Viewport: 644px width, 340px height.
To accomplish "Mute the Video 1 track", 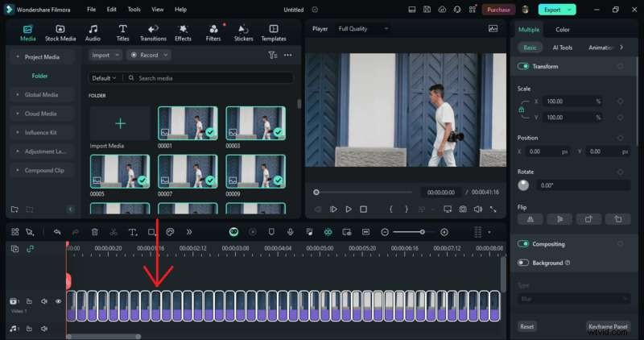I will coord(44,301).
